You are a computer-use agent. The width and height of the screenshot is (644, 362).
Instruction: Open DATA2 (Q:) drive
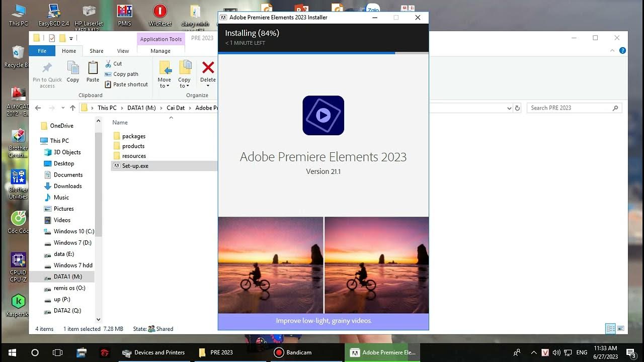tap(67, 311)
